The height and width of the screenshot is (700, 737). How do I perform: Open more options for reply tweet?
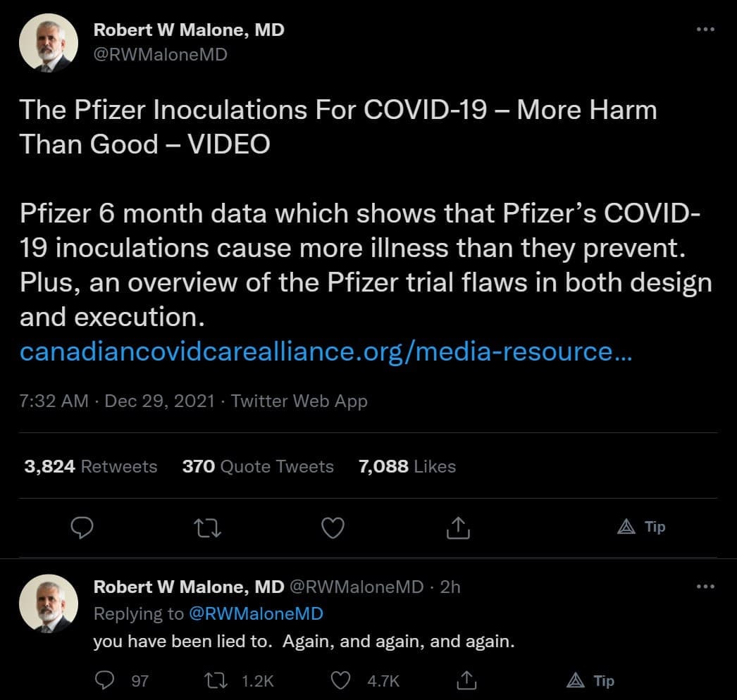pyautogui.click(x=705, y=586)
